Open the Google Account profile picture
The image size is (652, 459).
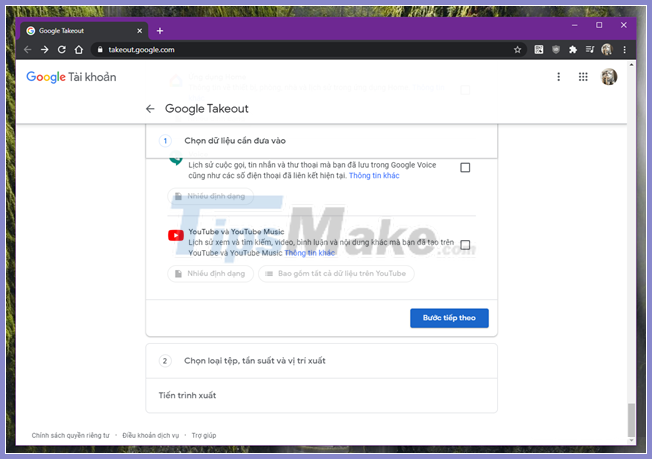609,76
